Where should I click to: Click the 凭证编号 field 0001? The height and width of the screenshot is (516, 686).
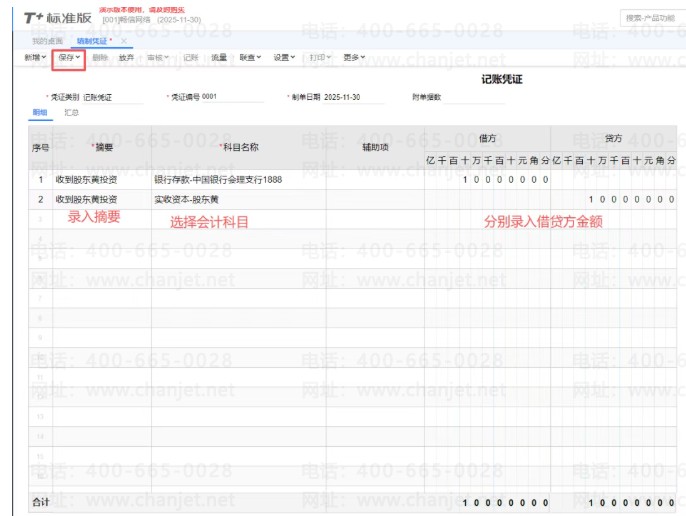coord(232,97)
